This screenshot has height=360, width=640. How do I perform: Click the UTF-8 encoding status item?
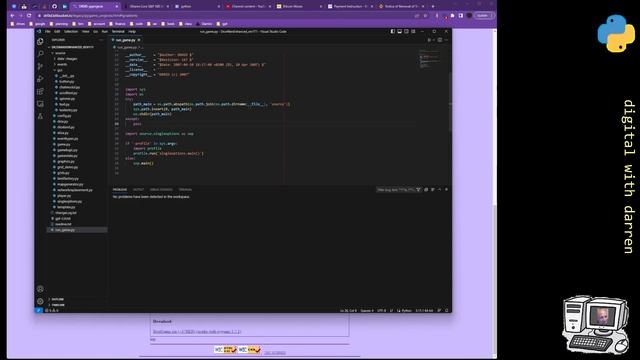click(x=381, y=311)
